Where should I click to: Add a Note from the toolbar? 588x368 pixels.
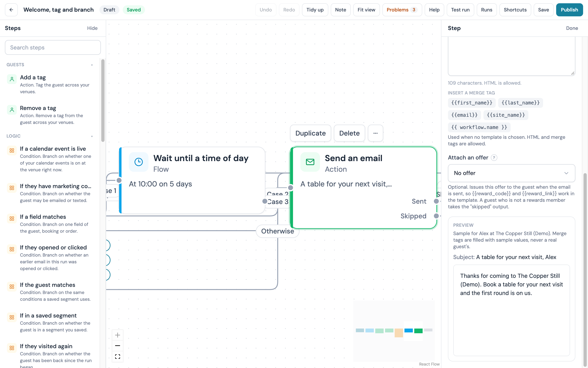click(341, 10)
